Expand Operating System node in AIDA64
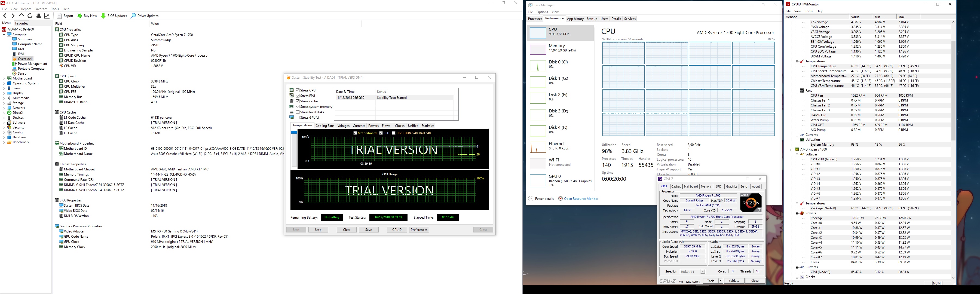 (4, 83)
